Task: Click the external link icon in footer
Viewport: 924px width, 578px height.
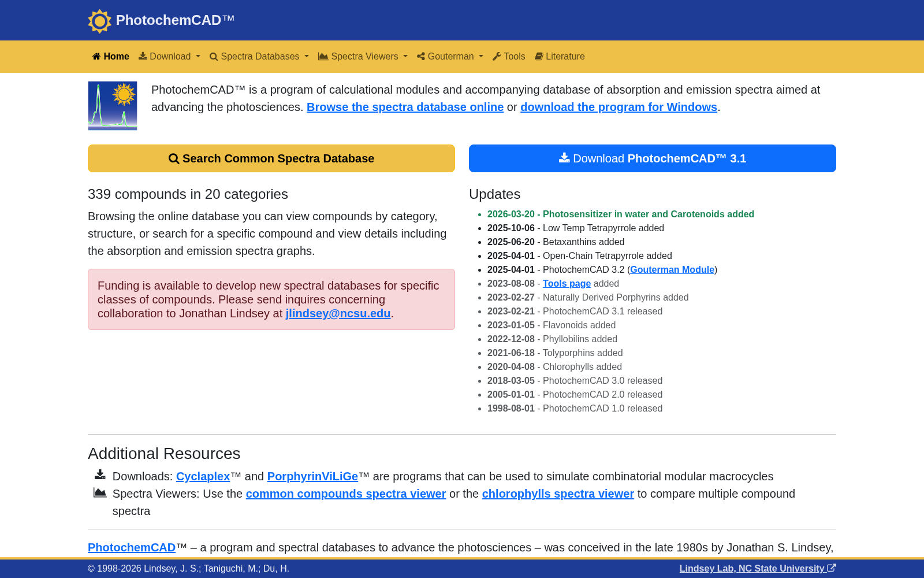Action: click(x=832, y=568)
